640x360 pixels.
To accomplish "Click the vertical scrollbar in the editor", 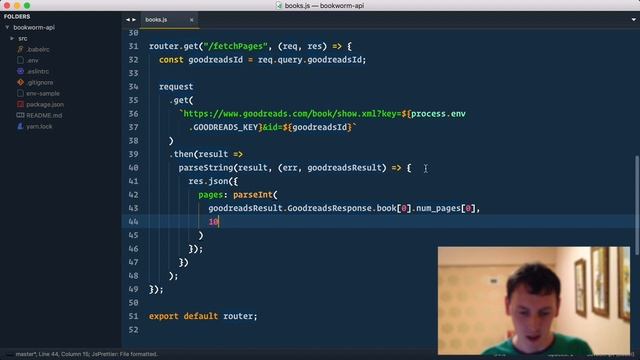I will [637, 205].
